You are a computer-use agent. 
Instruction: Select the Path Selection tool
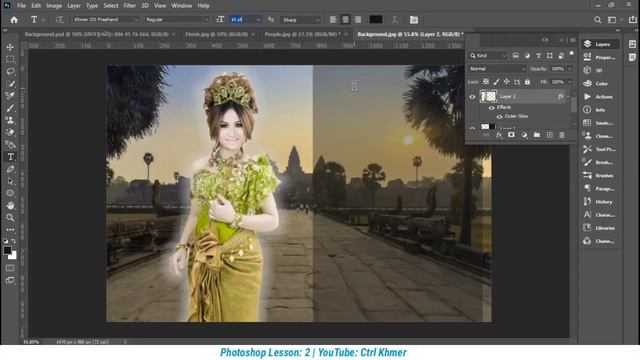point(10,181)
